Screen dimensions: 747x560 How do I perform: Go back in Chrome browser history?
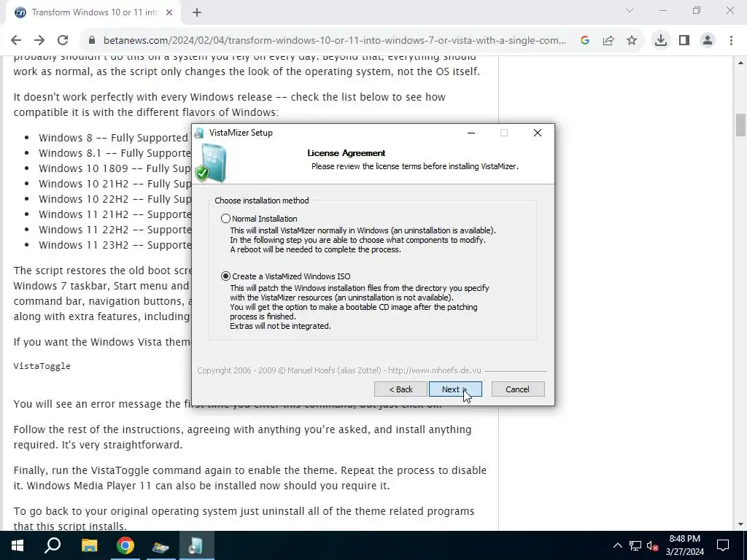point(16,41)
